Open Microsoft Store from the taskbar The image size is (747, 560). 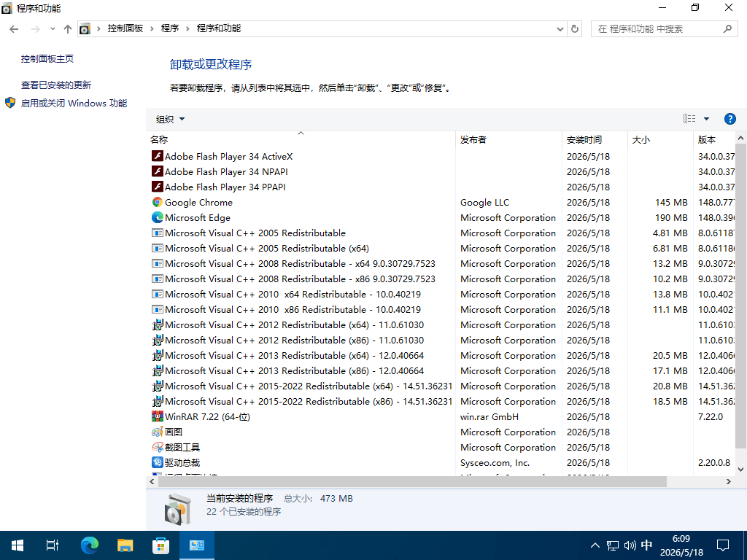point(160,545)
